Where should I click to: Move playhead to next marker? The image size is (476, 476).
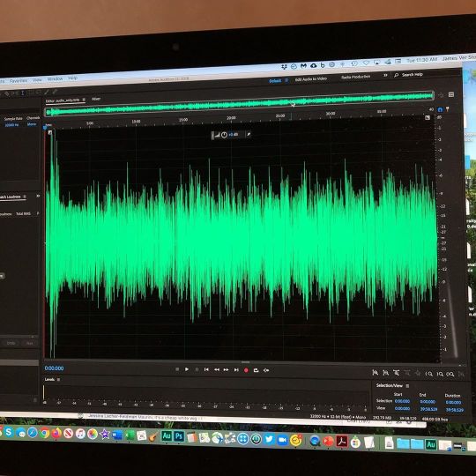click(236, 369)
